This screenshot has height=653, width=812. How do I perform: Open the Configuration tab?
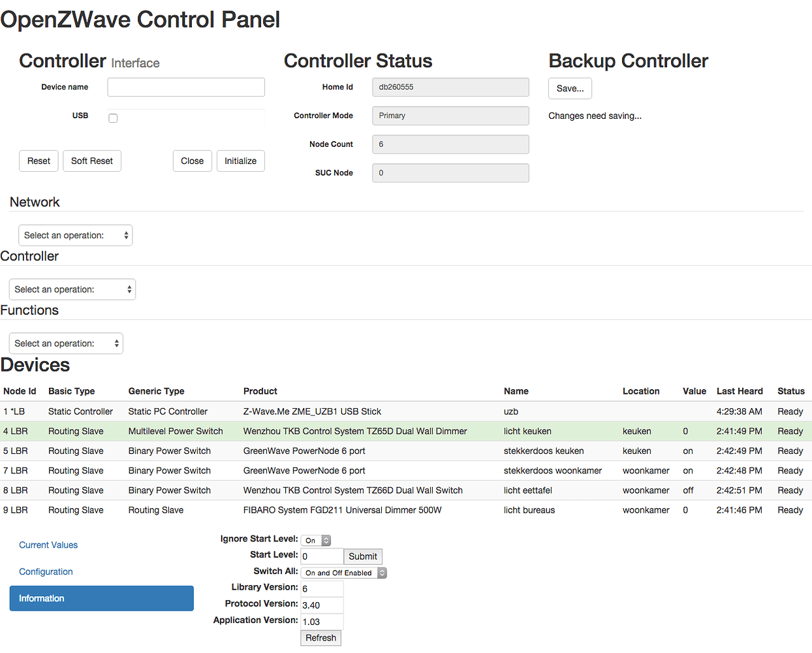click(46, 571)
